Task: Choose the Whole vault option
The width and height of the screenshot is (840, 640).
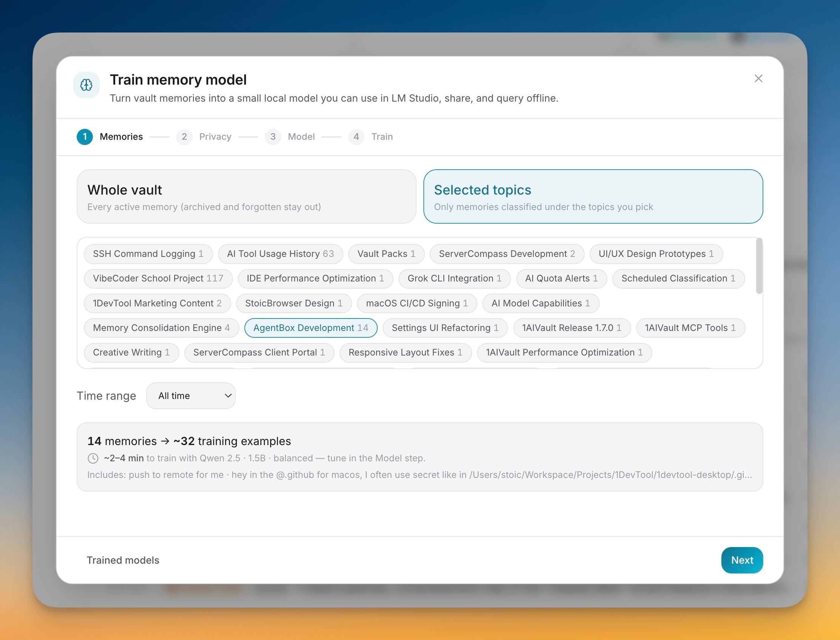Action: tap(246, 196)
